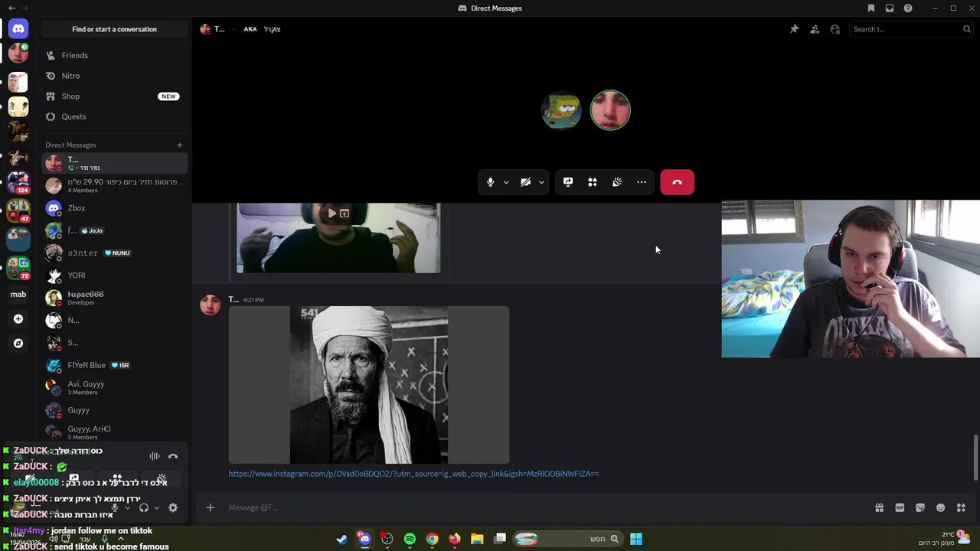
Task: Open activities launcher in call controls
Action: (593, 182)
